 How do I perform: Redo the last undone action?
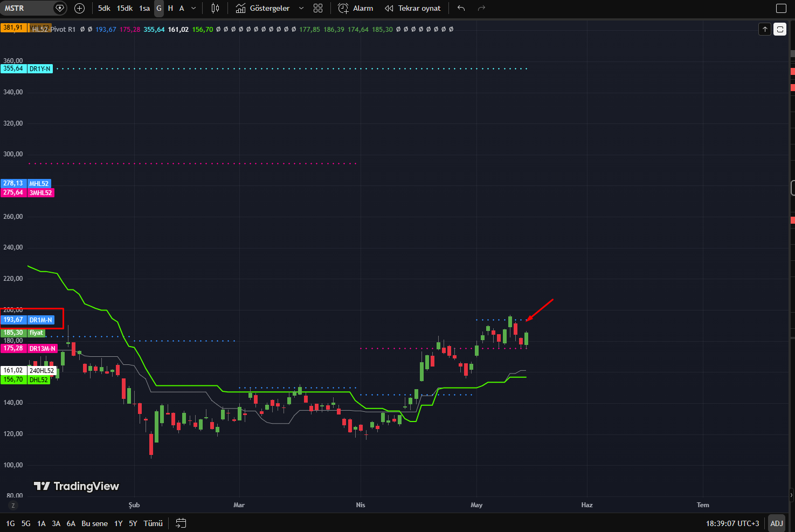[481, 8]
